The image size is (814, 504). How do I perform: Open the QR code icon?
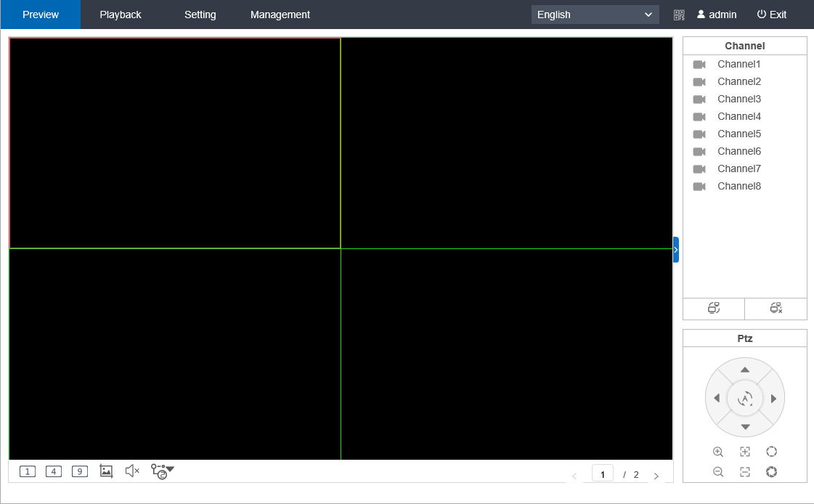point(679,15)
